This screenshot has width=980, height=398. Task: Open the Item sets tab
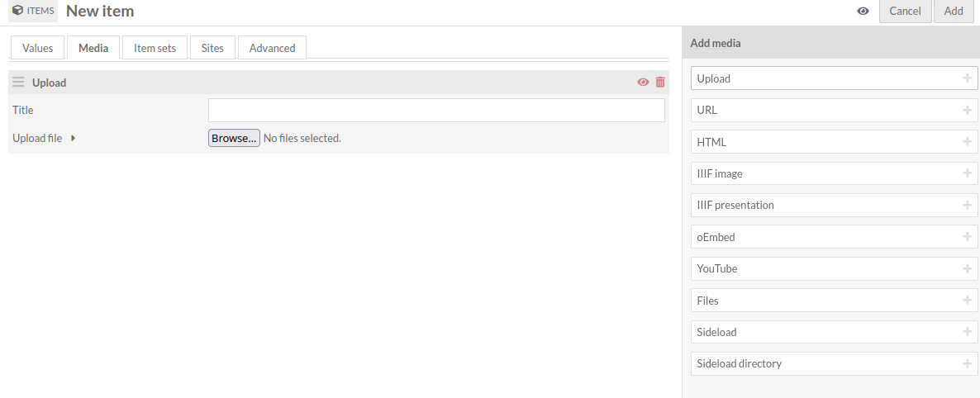click(x=155, y=48)
